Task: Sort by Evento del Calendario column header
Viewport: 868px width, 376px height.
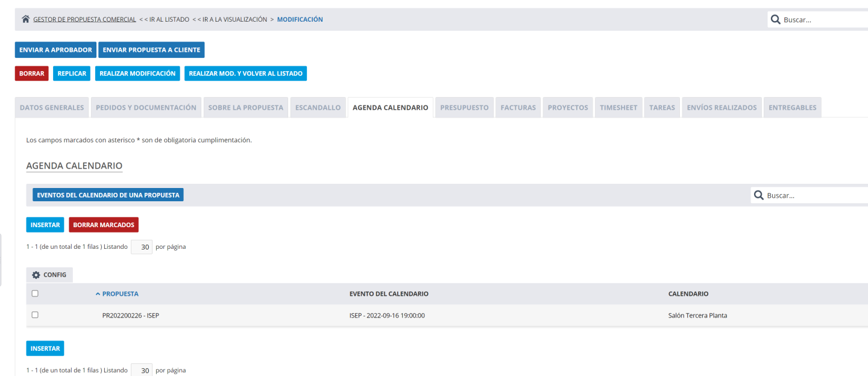Action: point(389,294)
